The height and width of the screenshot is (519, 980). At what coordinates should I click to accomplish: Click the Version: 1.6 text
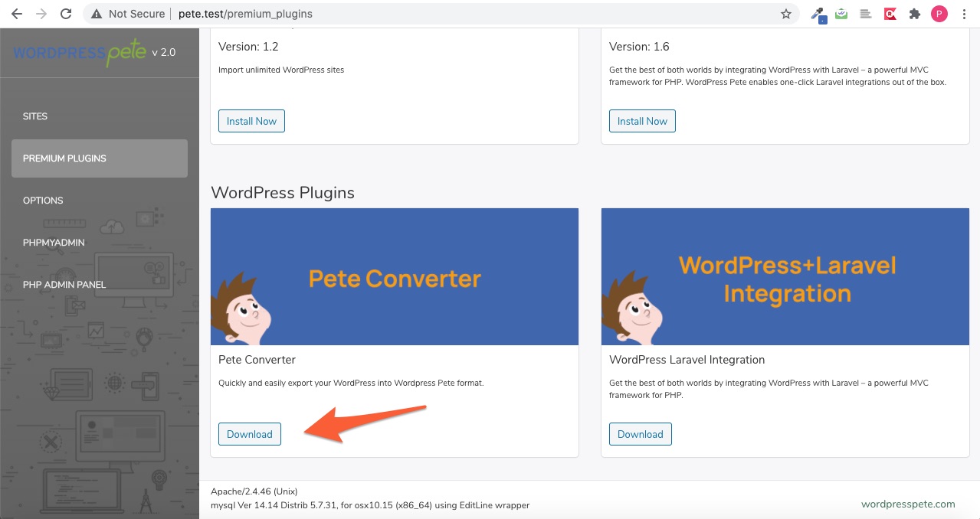(x=639, y=47)
